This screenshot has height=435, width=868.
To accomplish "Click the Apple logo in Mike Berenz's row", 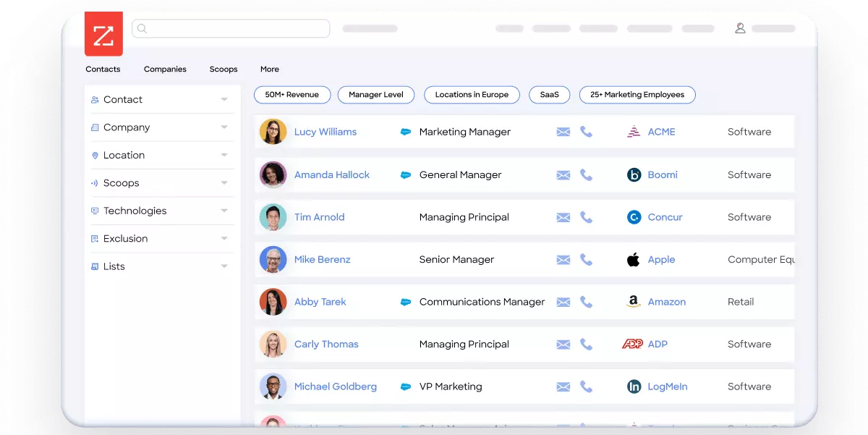I will (x=633, y=259).
